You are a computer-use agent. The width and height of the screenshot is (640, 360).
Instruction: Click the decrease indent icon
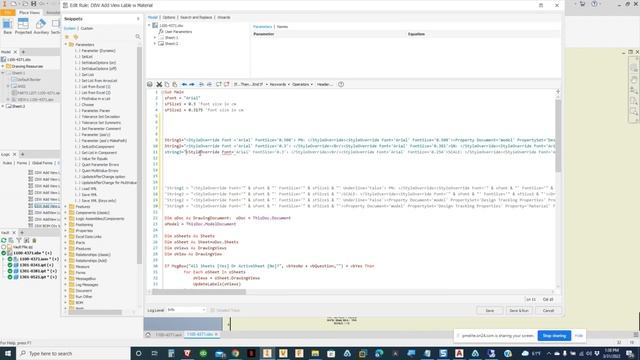[x=209, y=84]
